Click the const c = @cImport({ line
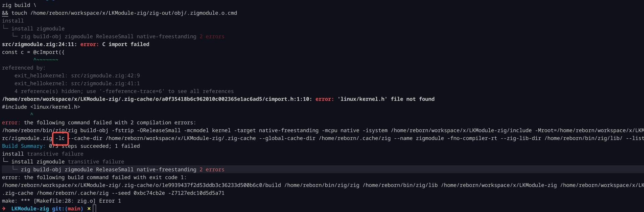 coord(33,52)
